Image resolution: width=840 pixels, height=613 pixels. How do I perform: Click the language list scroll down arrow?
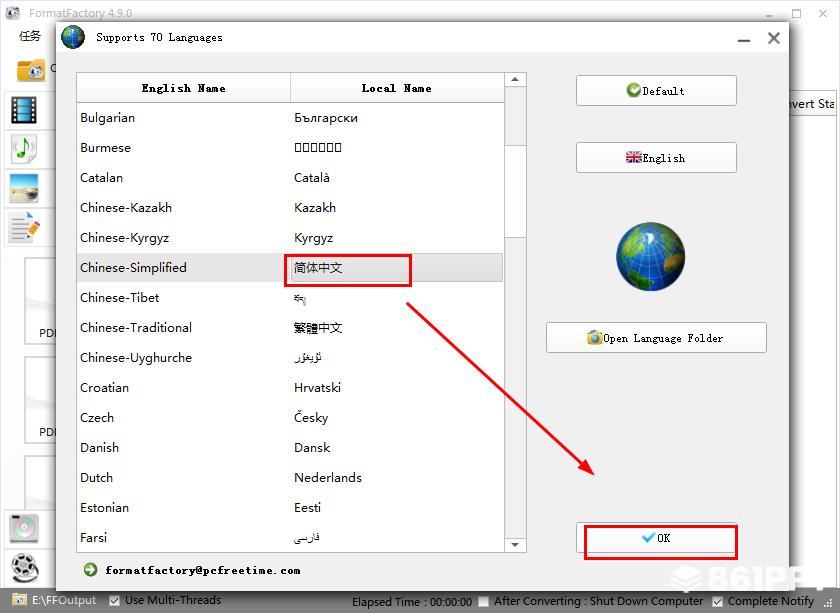tap(515, 545)
